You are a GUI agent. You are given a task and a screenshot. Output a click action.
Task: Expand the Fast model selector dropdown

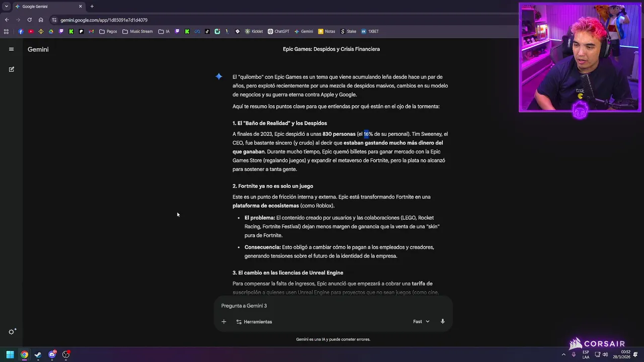click(x=421, y=322)
